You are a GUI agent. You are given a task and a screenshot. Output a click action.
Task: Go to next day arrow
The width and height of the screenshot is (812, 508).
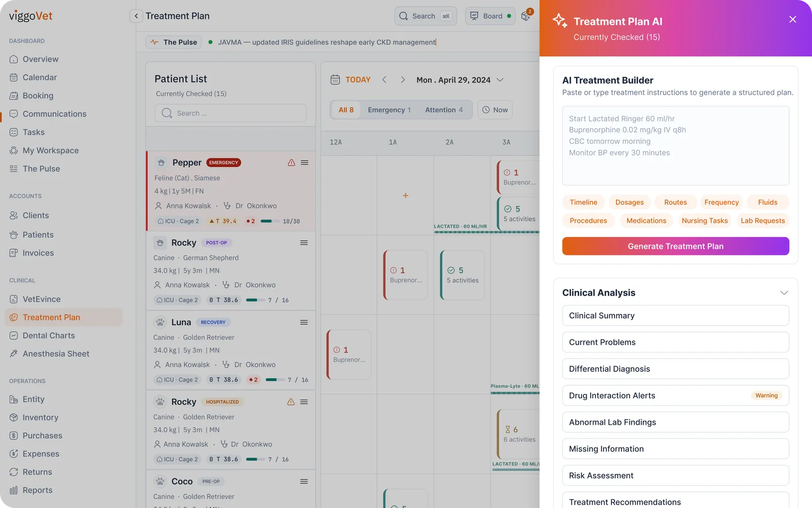pos(402,80)
